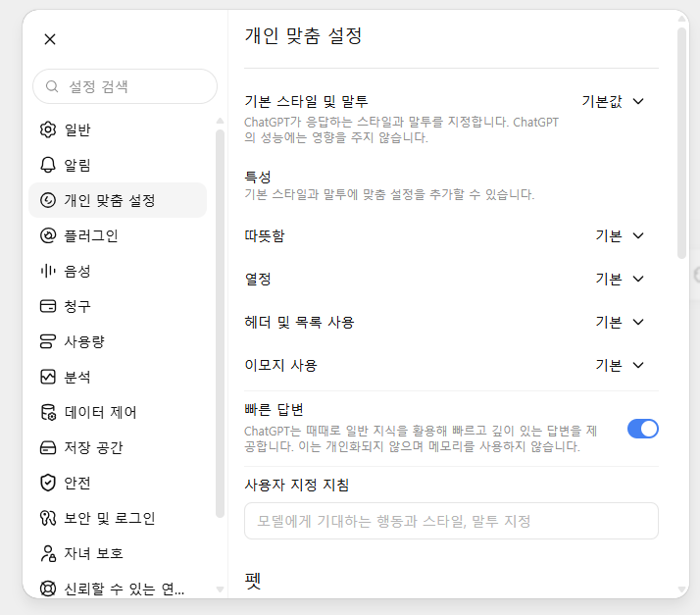Click the main panel scrollbar thumb
Viewport: 700px width, 615px height.
(681, 143)
